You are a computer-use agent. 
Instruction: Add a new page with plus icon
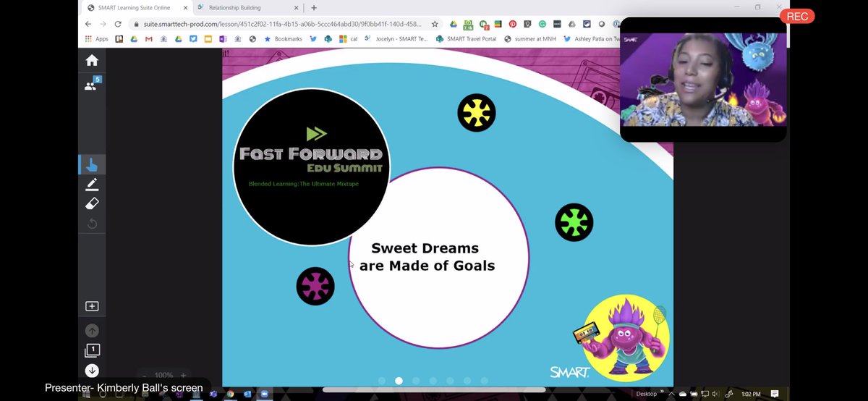[92, 306]
